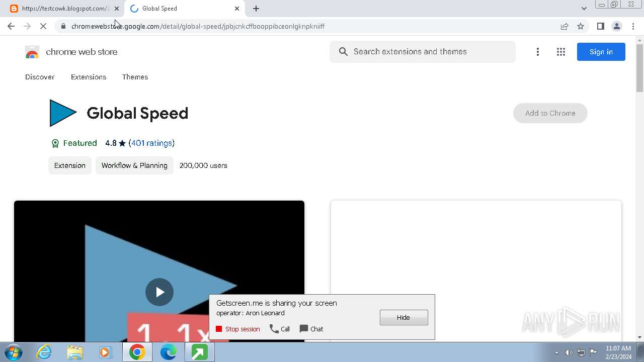The width and height of the screenshot is (644, 362).
Task: Click the 4.8 star rating
Action: (115, 143)
